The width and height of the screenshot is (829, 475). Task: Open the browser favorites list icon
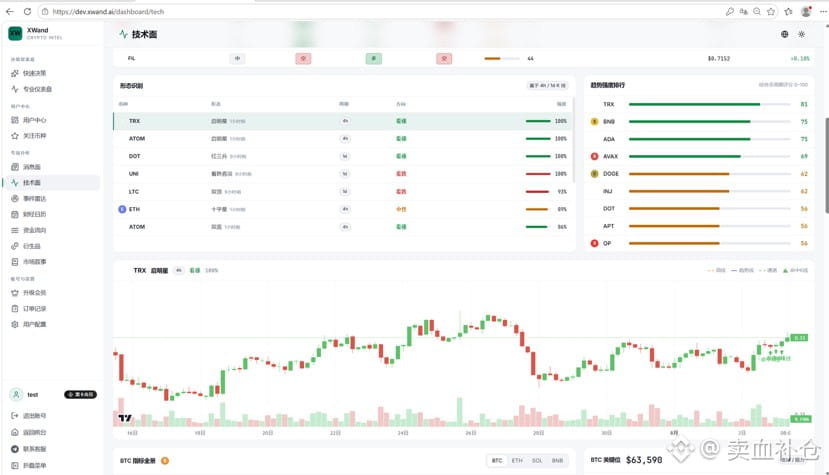point(789,11)
